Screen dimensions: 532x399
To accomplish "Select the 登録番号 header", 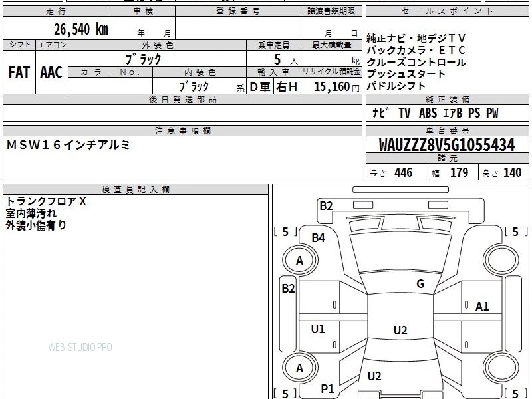I will pyautogui.click(x=238, y=11).
